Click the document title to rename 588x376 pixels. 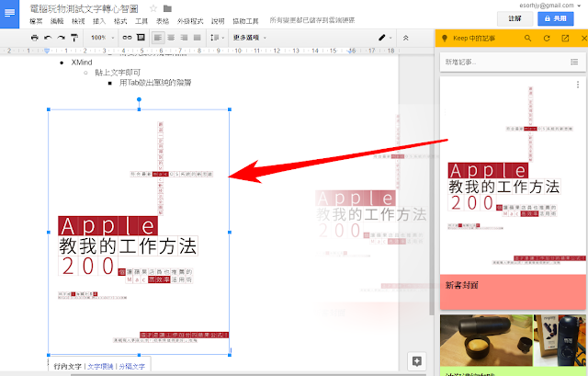point(84,8)
